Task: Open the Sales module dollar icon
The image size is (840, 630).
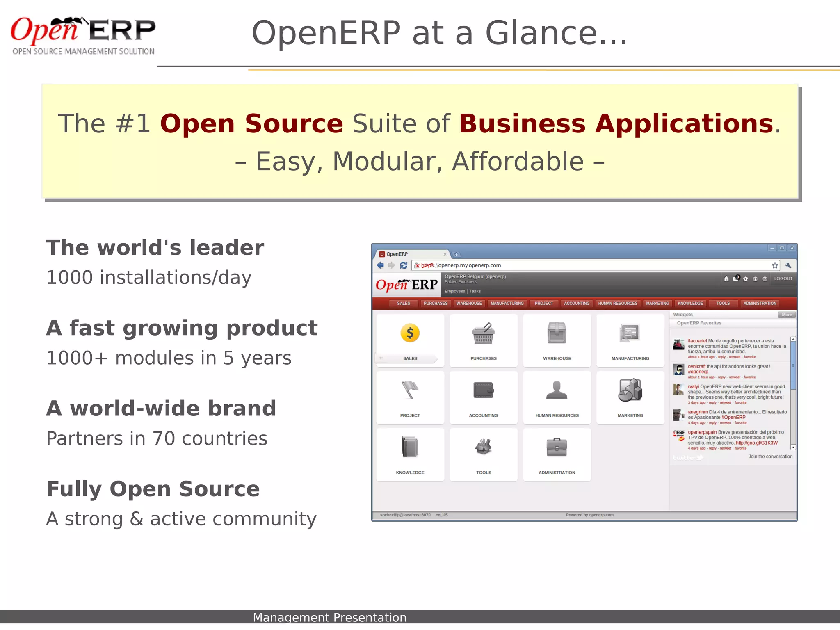Action: [x=410, y=333]
